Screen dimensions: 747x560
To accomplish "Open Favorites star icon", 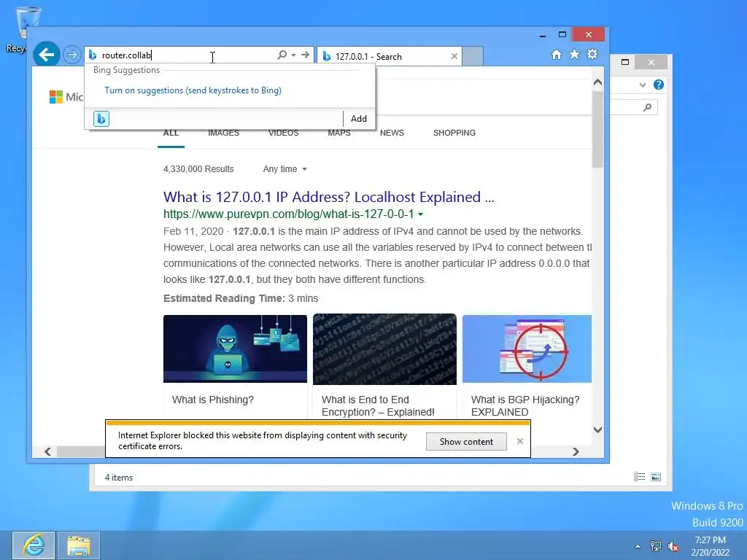I will click(575, 55).
